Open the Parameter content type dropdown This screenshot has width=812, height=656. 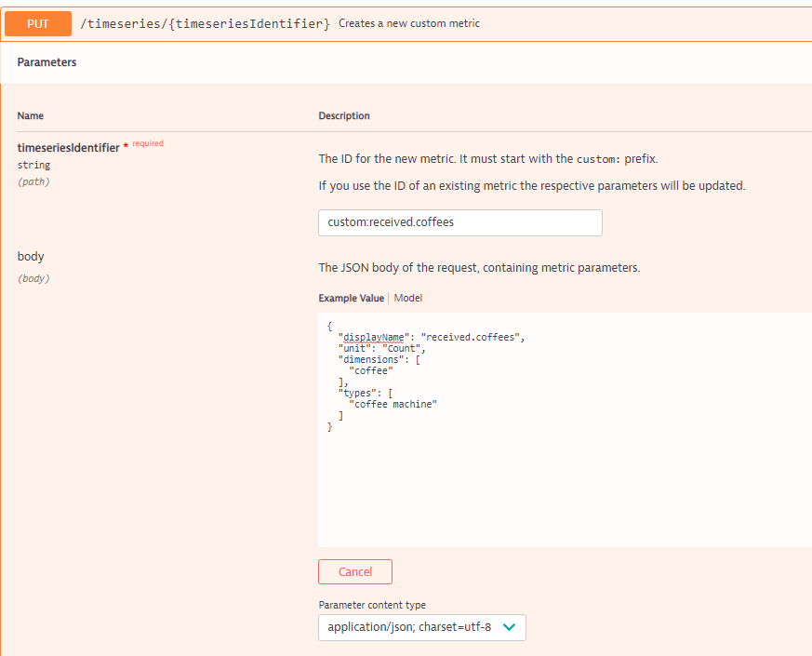click(x=421, y=627)
